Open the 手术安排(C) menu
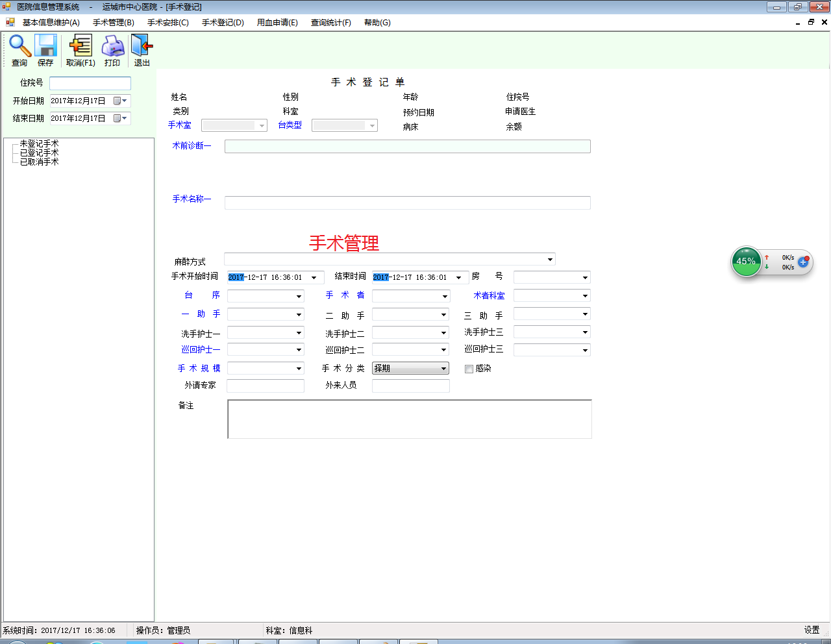Screen dimensions: 831x644 click(168, 23)
